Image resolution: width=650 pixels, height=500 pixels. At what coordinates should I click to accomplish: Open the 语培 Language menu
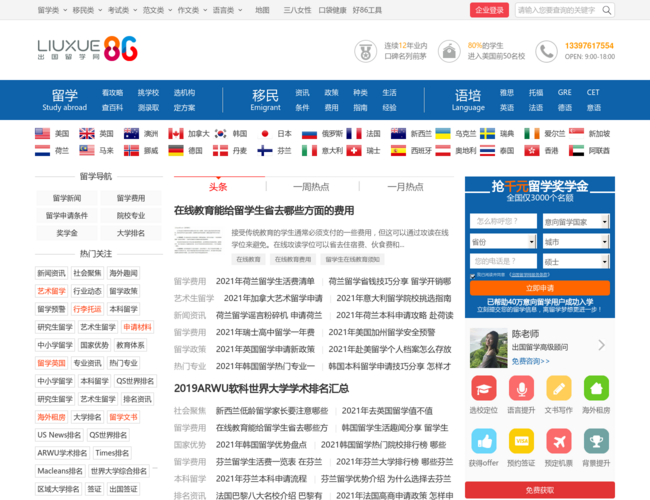(x=468, y=100)
